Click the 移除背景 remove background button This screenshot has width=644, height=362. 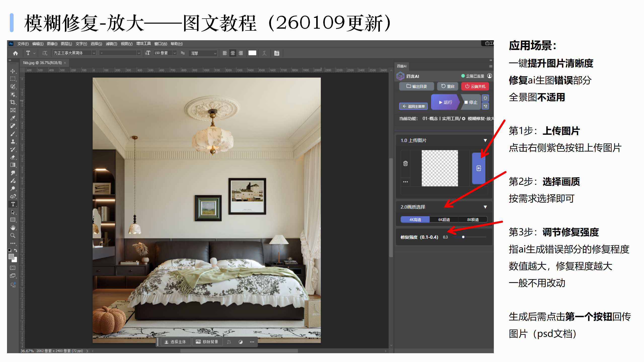[207, 342]
